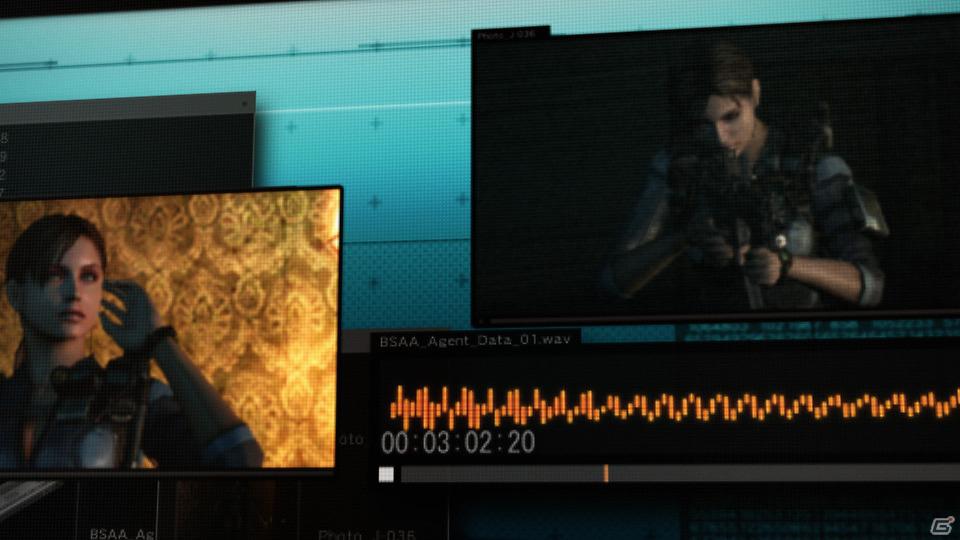
Task: Click the 00:03:02:20 timecode readout
Action: (x=458, y=443)
